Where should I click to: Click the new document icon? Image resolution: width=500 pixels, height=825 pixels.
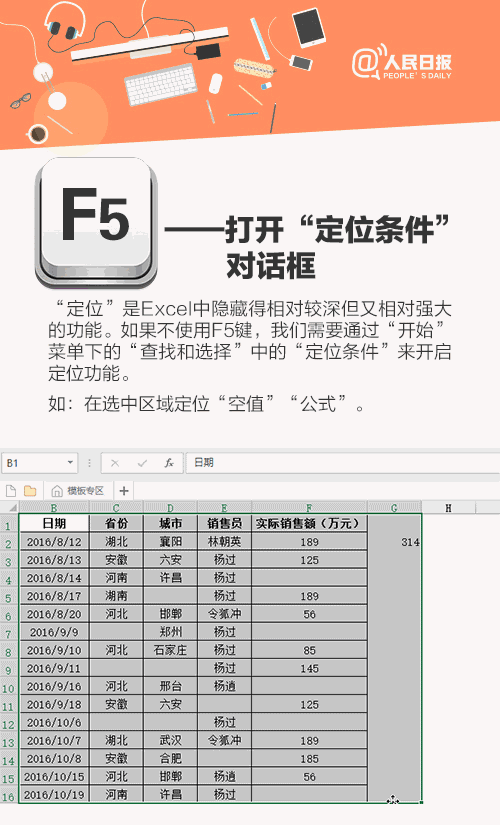tap(11, 491)
